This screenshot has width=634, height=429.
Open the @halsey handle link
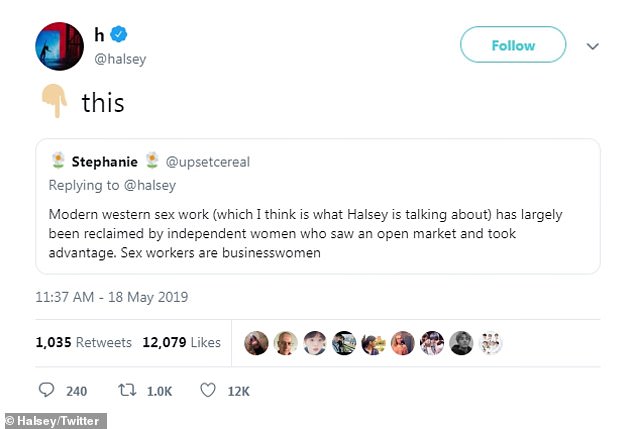click(120, 59)
